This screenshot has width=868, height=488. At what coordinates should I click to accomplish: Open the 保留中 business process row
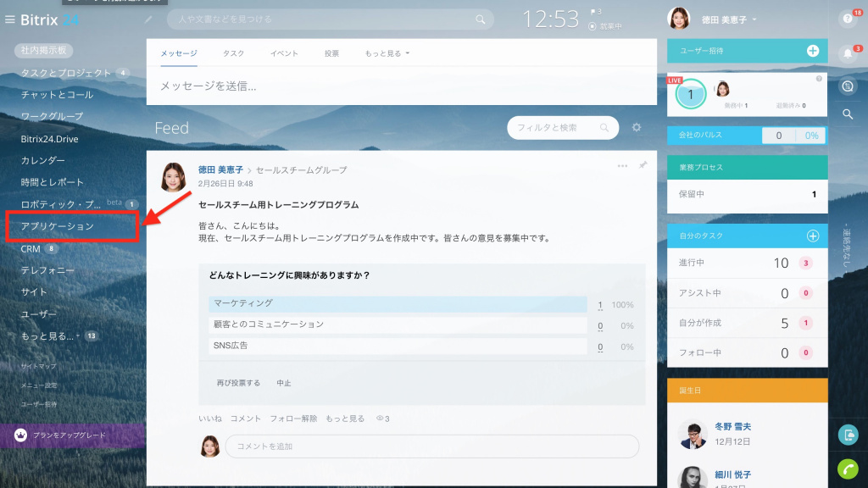pyautogui.click(x=748, y=194)
